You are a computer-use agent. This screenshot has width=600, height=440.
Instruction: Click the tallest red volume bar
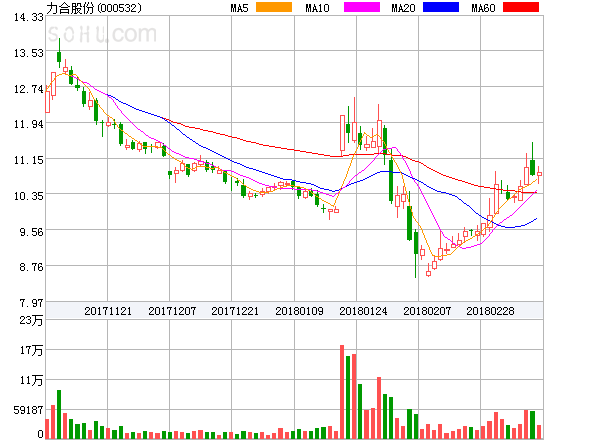(342, 392)
